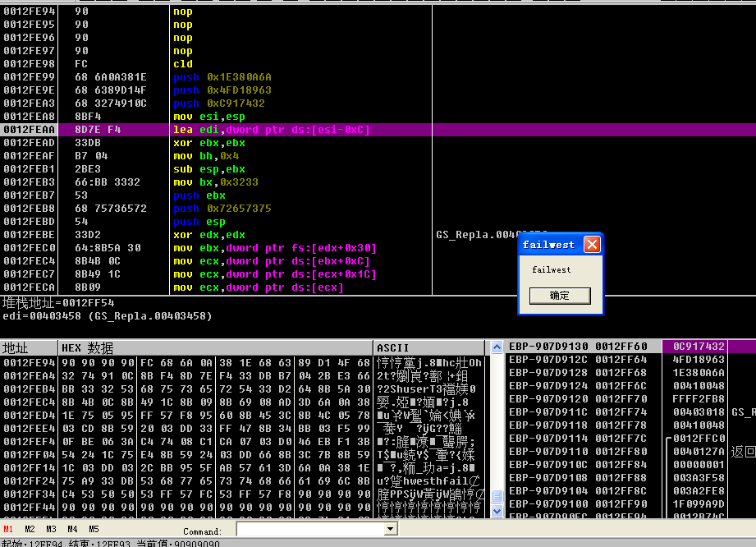
Task: Select the highlighted lea edi instruction row
Action: (x=272, y=130)
